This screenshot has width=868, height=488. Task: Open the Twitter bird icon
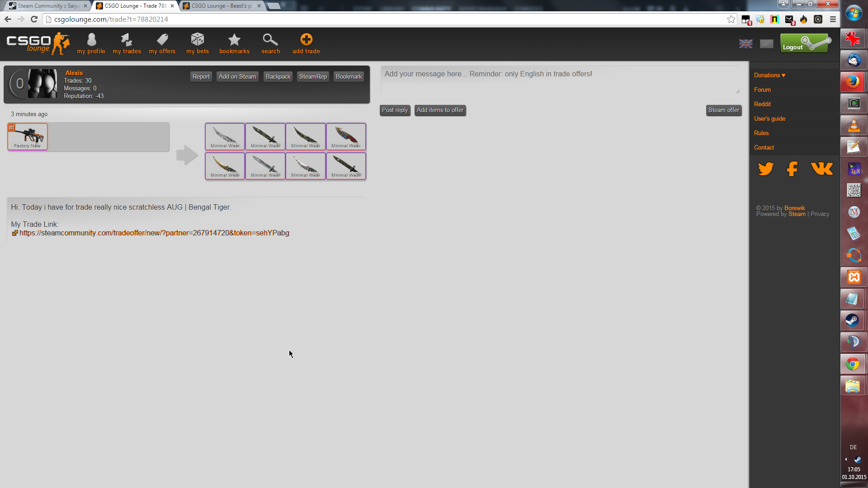765,169
